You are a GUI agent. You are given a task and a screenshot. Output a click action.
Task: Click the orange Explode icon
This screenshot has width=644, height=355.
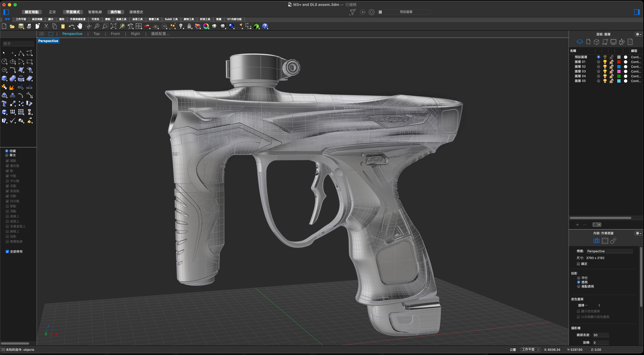[12, 87]
